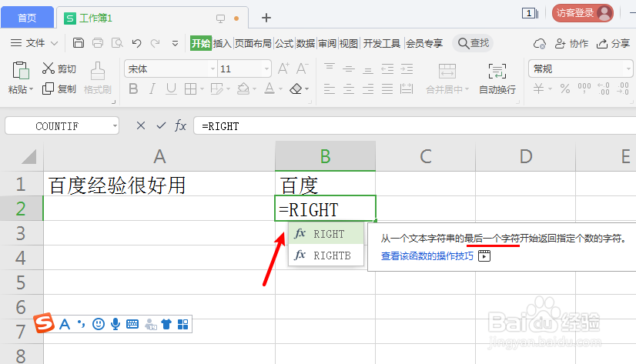Open link 查看该函数的操作技巧
Screen dimensions: 636x364
pos(427,255)
